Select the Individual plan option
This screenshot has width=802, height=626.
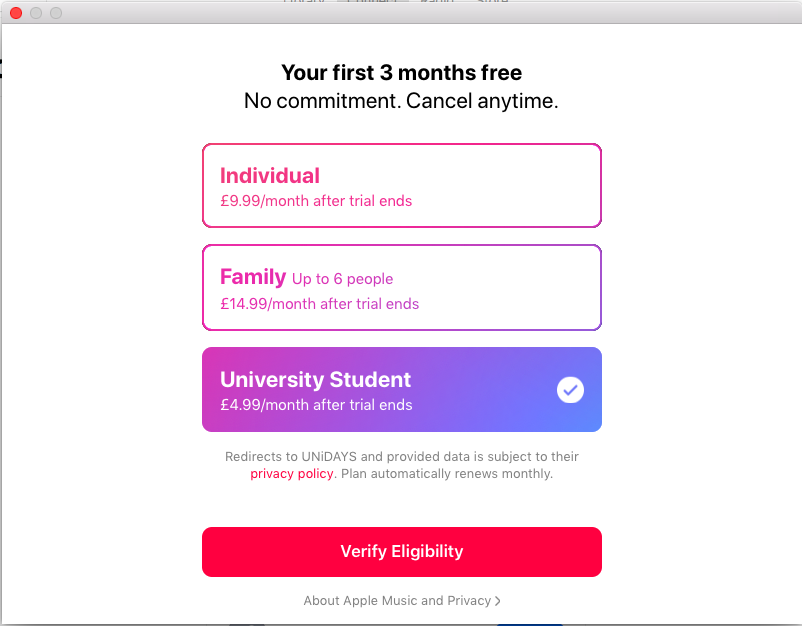point(402,186)
